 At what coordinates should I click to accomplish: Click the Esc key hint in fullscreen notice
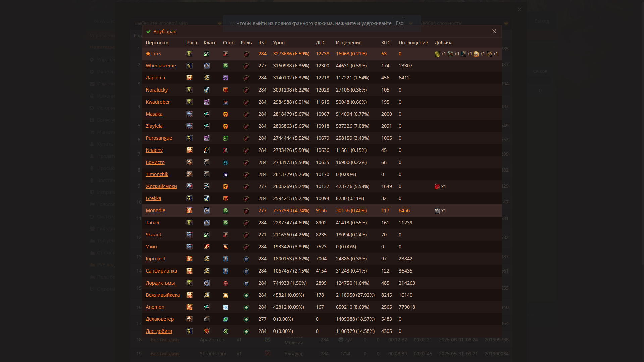click(399, 23)
